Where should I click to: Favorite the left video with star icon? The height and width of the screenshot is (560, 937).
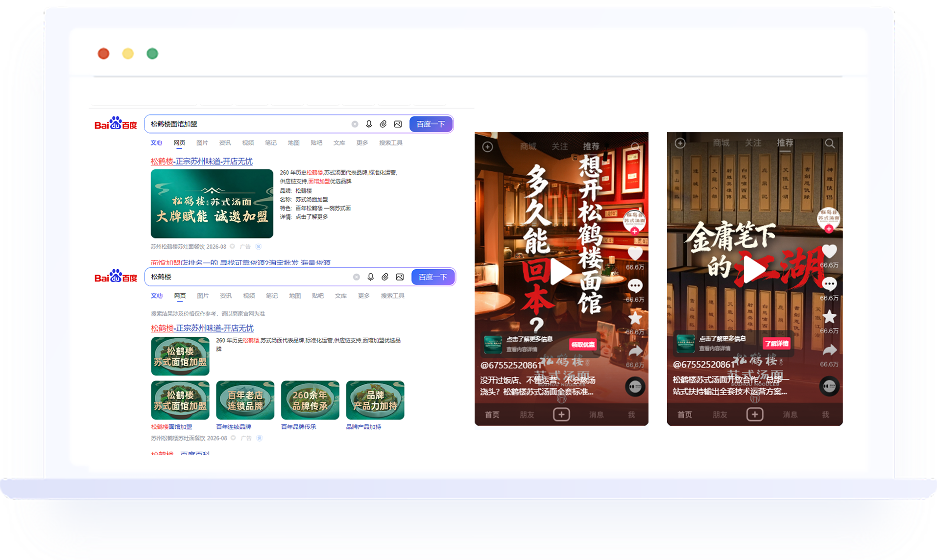point(635,318)
